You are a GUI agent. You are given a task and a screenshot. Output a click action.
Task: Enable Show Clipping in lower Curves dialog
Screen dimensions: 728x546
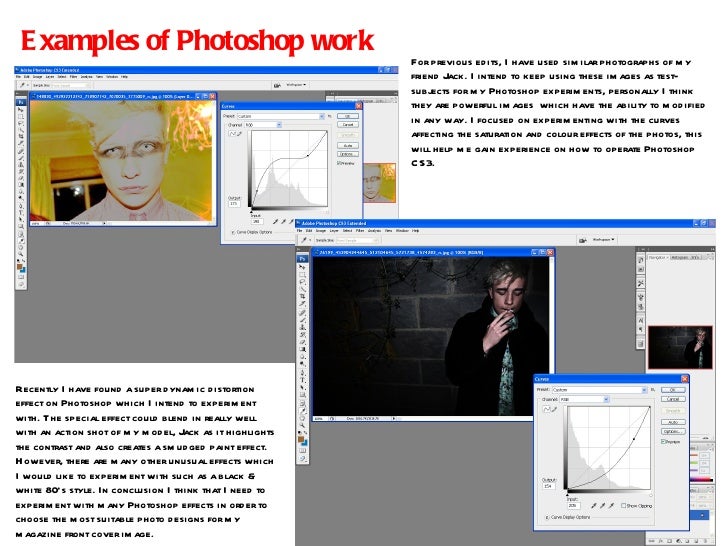tap(624, 506)
